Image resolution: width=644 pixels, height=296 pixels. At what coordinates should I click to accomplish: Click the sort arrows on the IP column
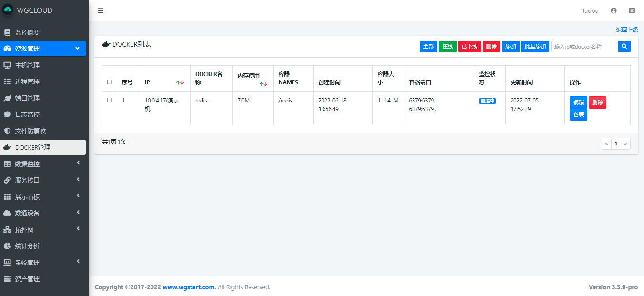pyautogui.click(x=180, y=82)
